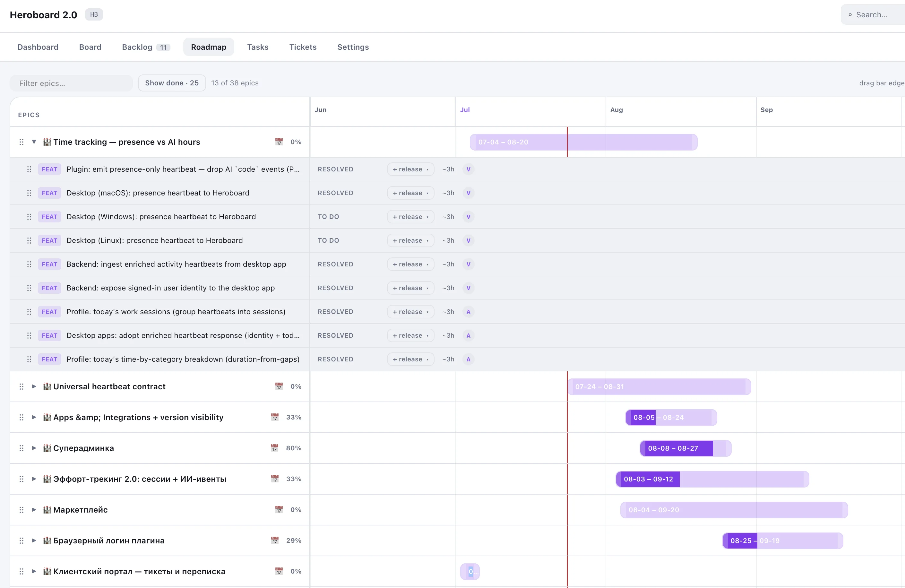The height and width of the screenshot is (588, 905).
Task: Grab drag handle of Маркетплейс epic
Action: pos(22,510)
